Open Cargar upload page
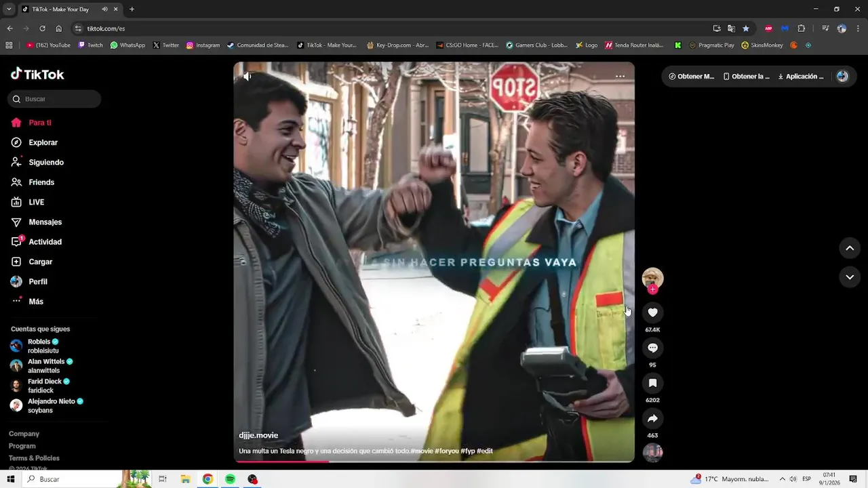868x488 pixels. (x=32, y=262)
